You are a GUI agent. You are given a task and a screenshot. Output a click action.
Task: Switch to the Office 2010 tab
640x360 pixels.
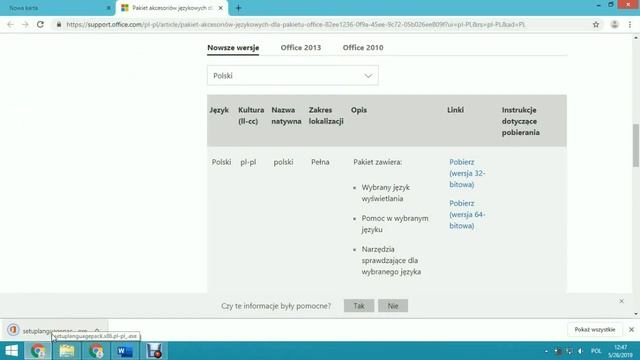pyautogui.click(x=363, y=47)
